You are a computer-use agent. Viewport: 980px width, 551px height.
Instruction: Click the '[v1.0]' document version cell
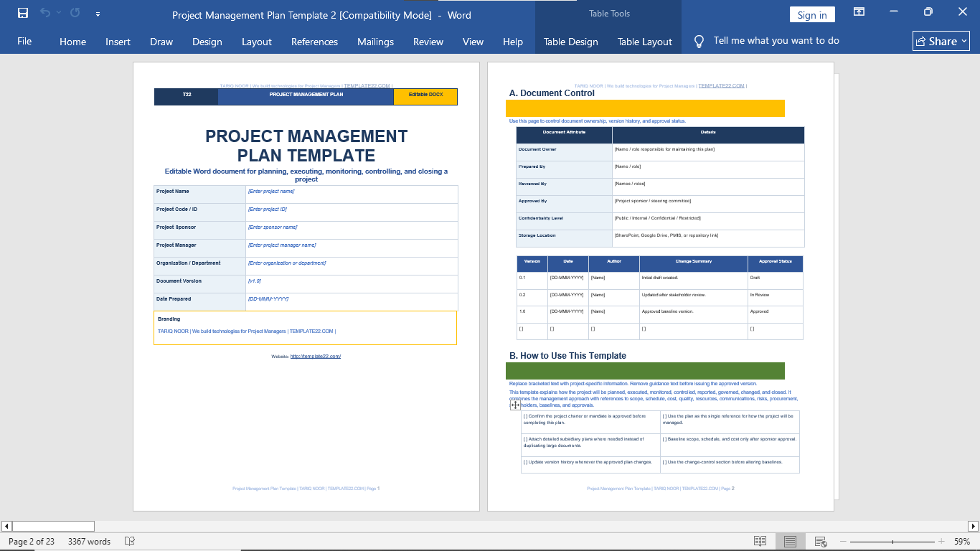tap(352, 283)
